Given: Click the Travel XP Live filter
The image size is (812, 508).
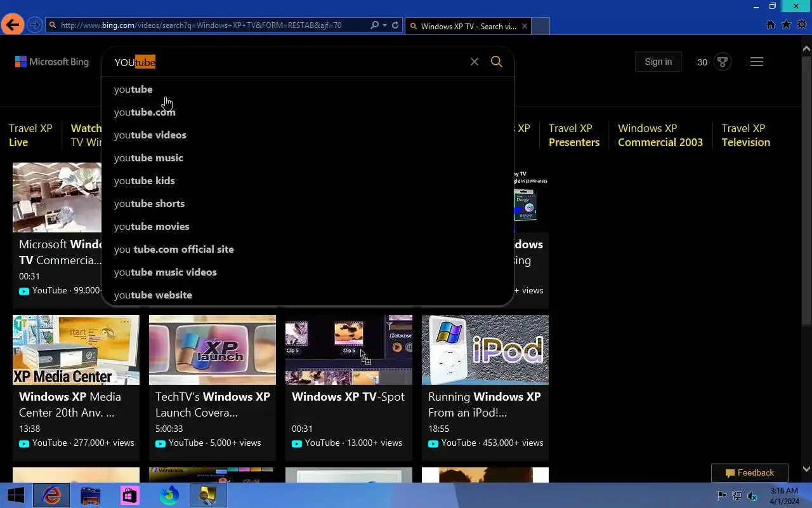Looking at the screenshot, I should (x=30, y=135).
